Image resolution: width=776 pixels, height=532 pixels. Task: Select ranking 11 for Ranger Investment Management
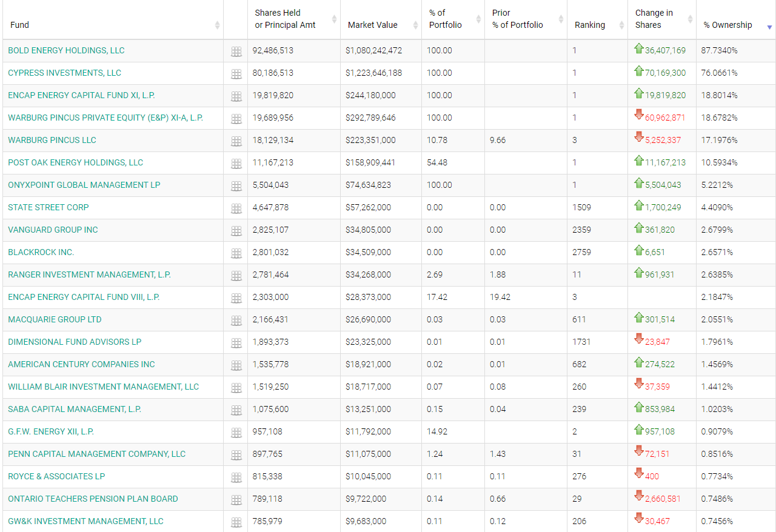[x=577, y=274]
